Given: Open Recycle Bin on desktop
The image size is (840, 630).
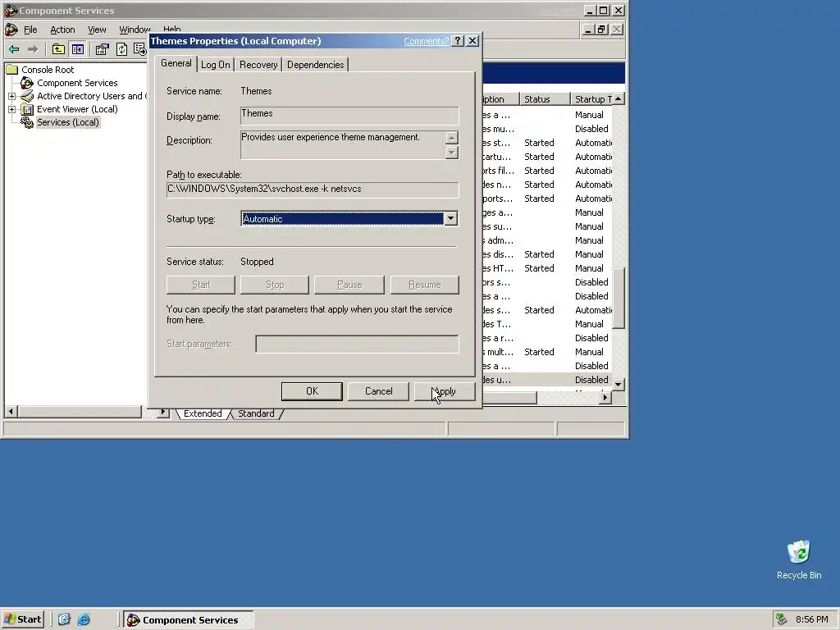Looking at the screenshot, I should 799,559.
